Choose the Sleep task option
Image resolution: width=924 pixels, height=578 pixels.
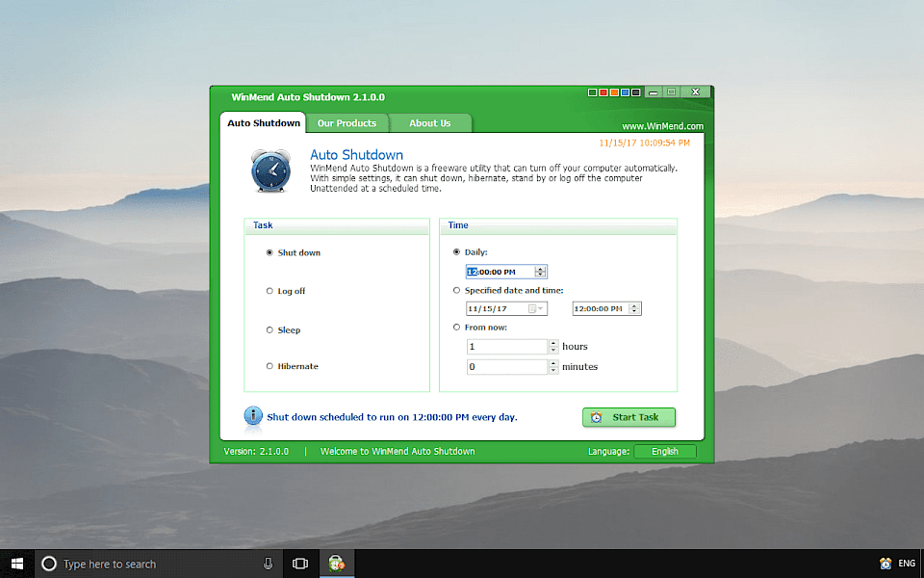pyautogui.click(x=283, y=329)
